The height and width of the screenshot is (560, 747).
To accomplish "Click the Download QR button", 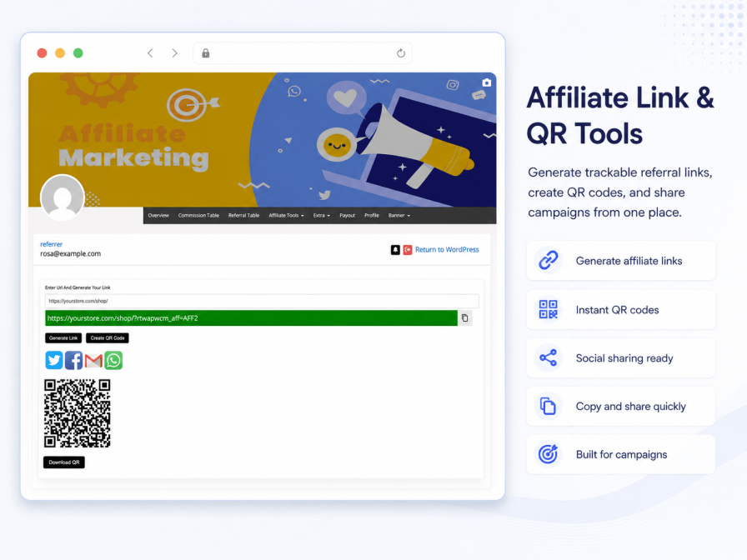I will click(64, 462).
